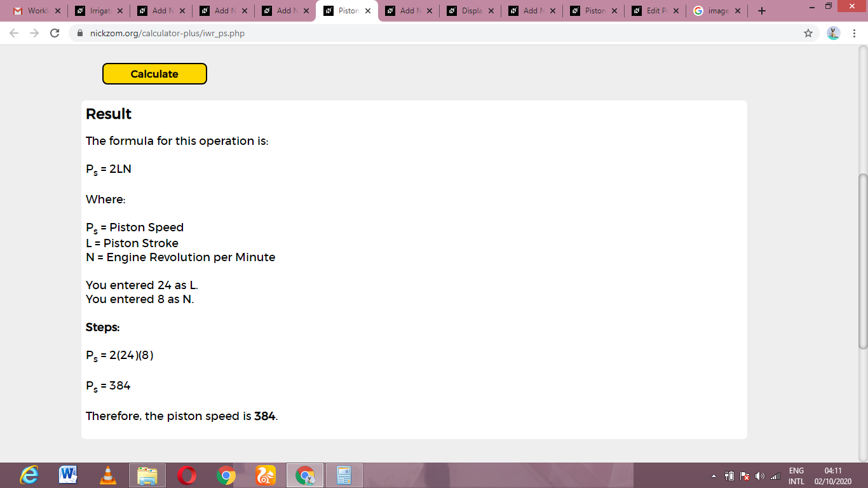
Task: Open the Opera browser taskbar icon
Action: pyautogui.click(x=187, y=475)
